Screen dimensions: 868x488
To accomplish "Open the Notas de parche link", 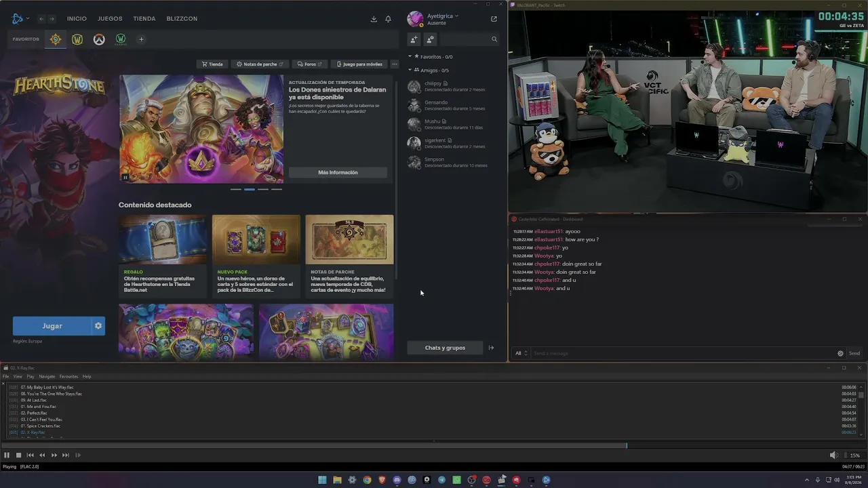I will [260, 64].
